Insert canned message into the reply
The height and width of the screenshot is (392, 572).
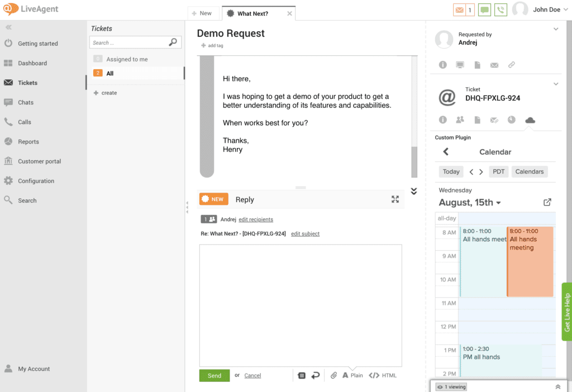[302, 375]
